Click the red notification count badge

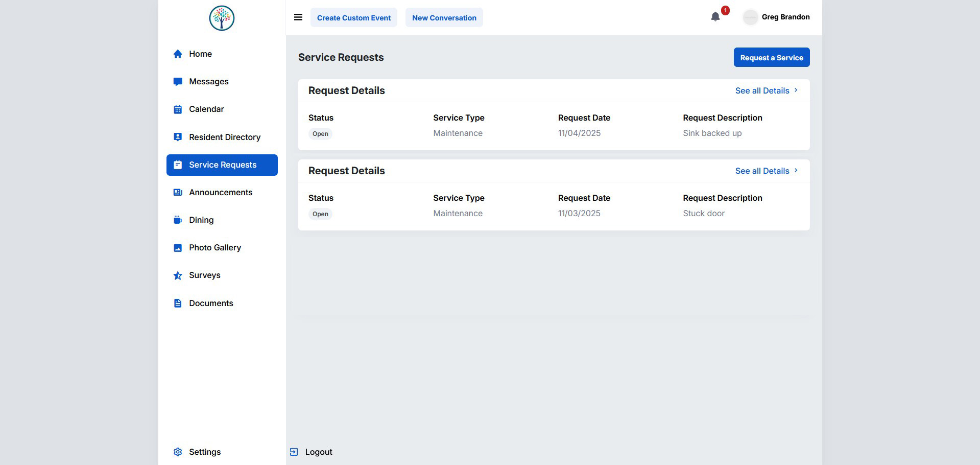point(725,10)
